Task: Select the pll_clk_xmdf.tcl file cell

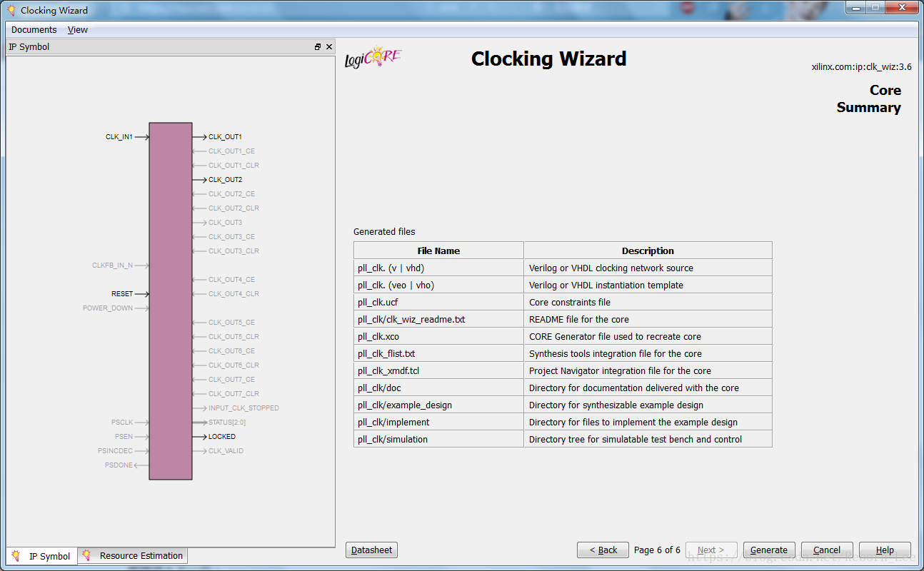Action: click(438, 370)
